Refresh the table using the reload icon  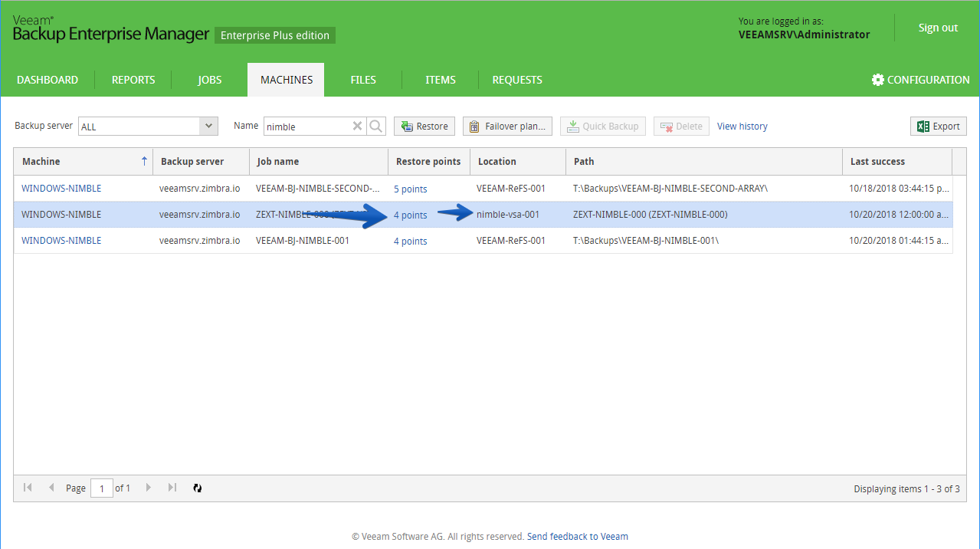(197, 488)
